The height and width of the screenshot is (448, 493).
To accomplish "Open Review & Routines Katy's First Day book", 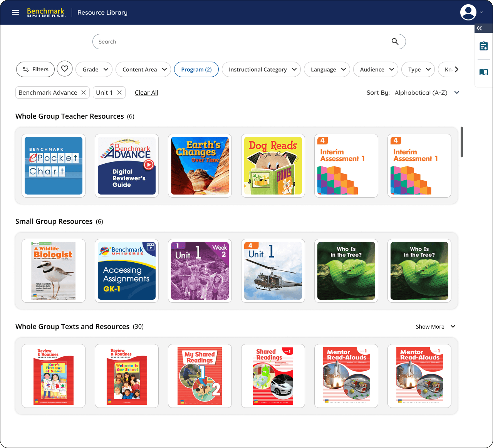I will (54, 376).
